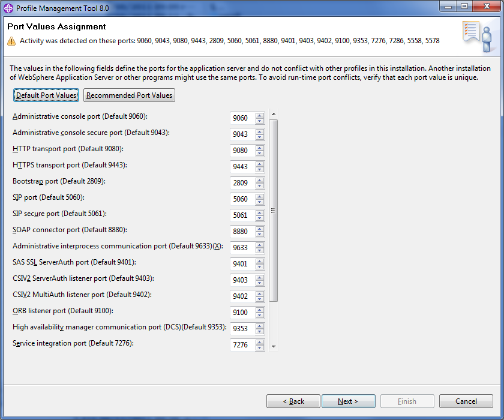The image size is (504, 420).
Task: Increase Service integration port value
Action: tap(260, 342)
